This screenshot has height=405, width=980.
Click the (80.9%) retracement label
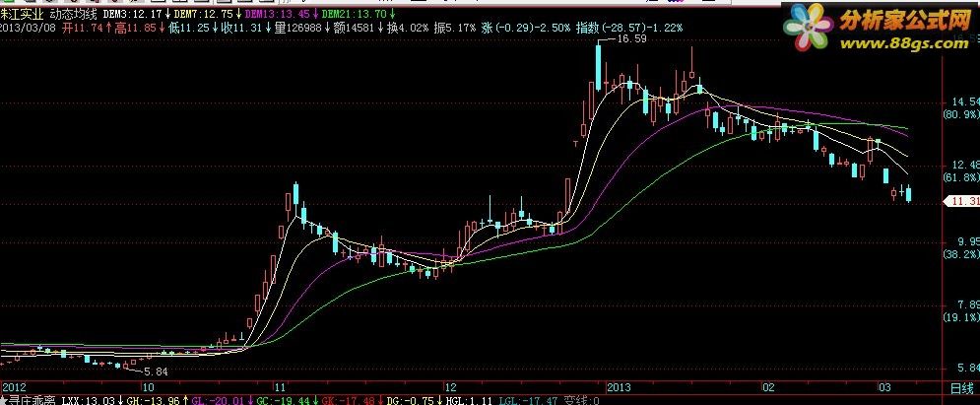961,114
